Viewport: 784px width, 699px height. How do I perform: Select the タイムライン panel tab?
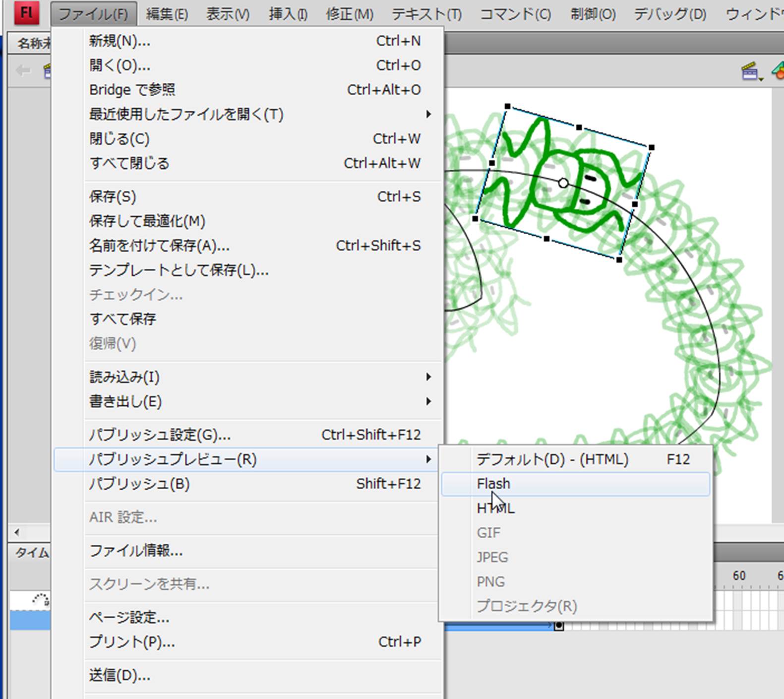coord(32,552)
